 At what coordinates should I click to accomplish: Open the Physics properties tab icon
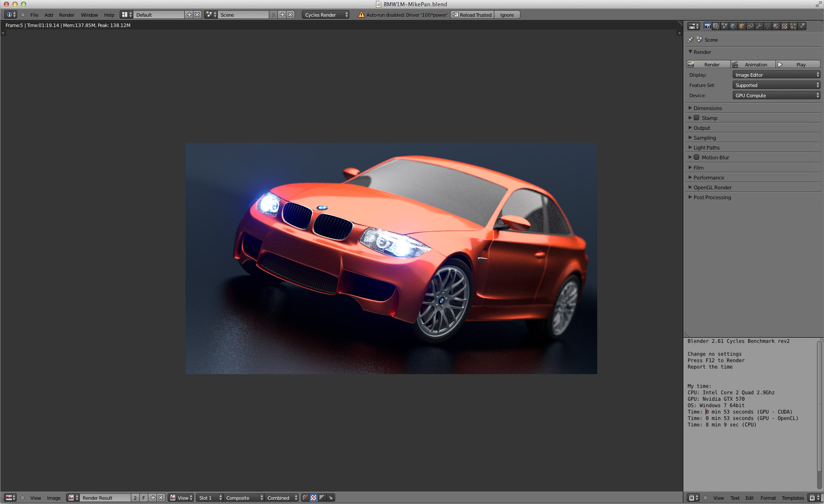coord(802,26)
